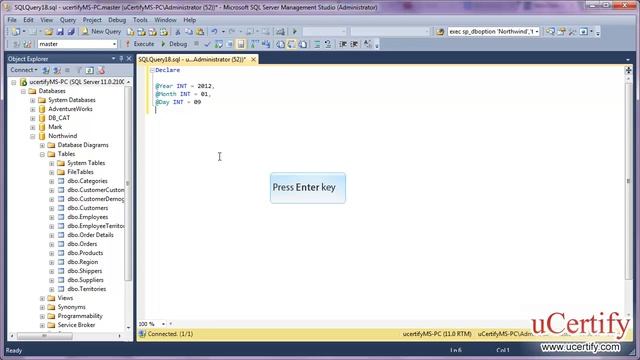Uncomment selected lines icon
640x360 pixels.
point(327,44)
